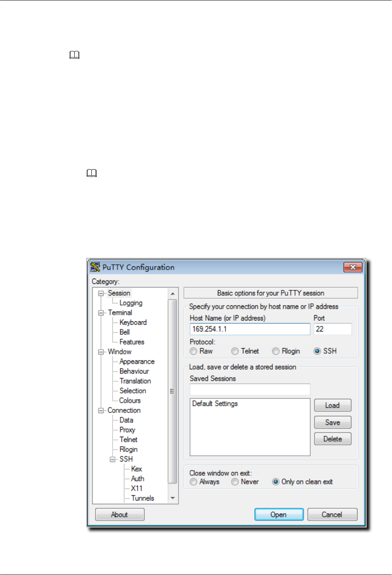Viewport: 392px width, 575px height.
Task: Click the category tree scroll up arrow
Action: (x=173, y=294)
